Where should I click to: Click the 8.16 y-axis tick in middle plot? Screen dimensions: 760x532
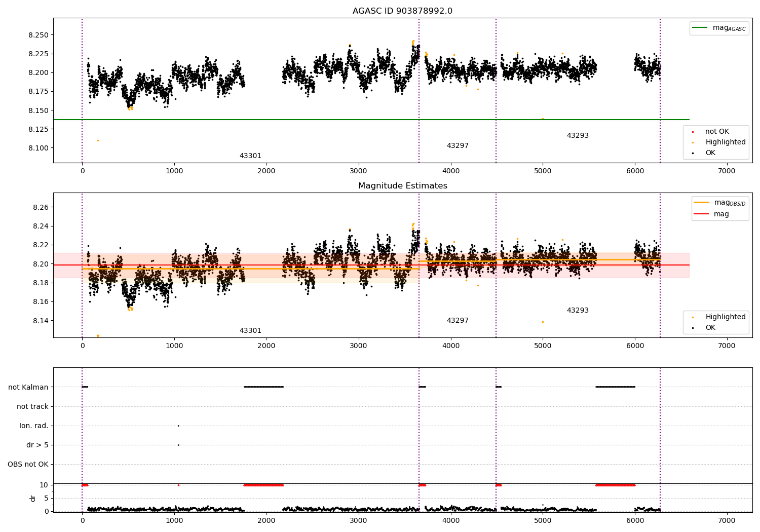coord(41,302)
